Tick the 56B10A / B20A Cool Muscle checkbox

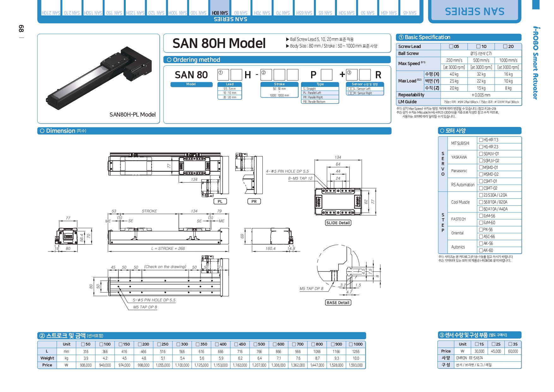(481, 202)
